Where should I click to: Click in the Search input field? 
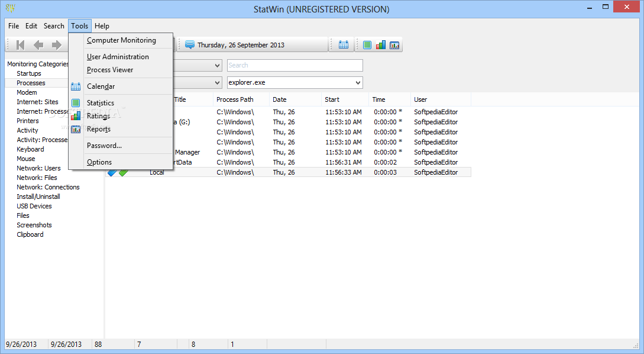[295, 65]
